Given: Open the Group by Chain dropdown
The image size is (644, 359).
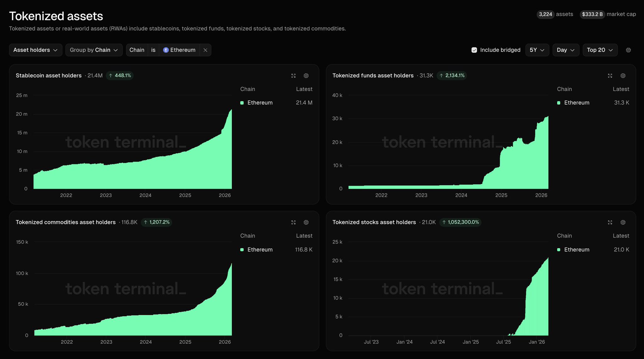Looking at the screenshot, I should pos(94,50).
